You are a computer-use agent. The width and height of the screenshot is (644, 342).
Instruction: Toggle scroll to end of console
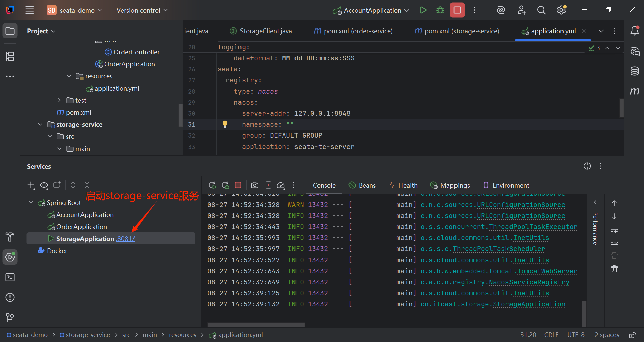[614, 242]
